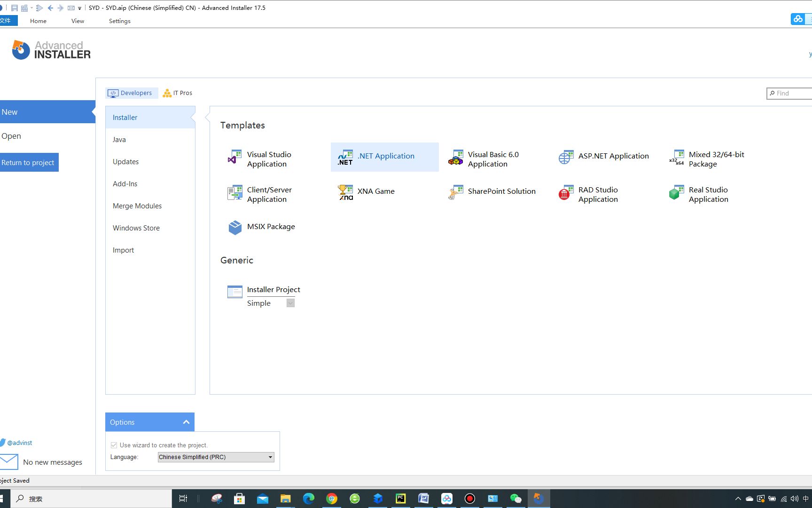Open the Build icon's dropdown arrow
The image size is (812, 508).
coord(31,8)
